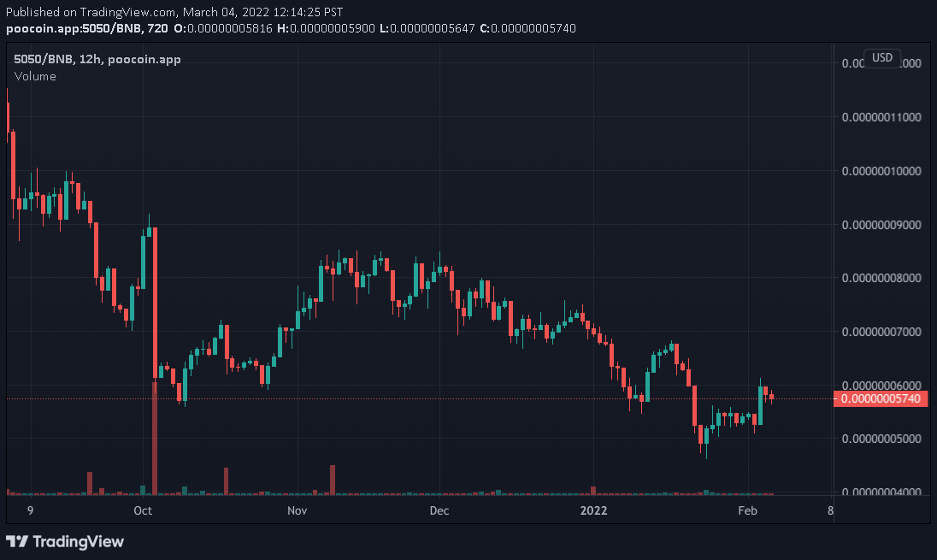Screen dimensions: 937x560
Task: Click the Feb label on time axis
Action: pyautogui.click(x=747, y=510)
